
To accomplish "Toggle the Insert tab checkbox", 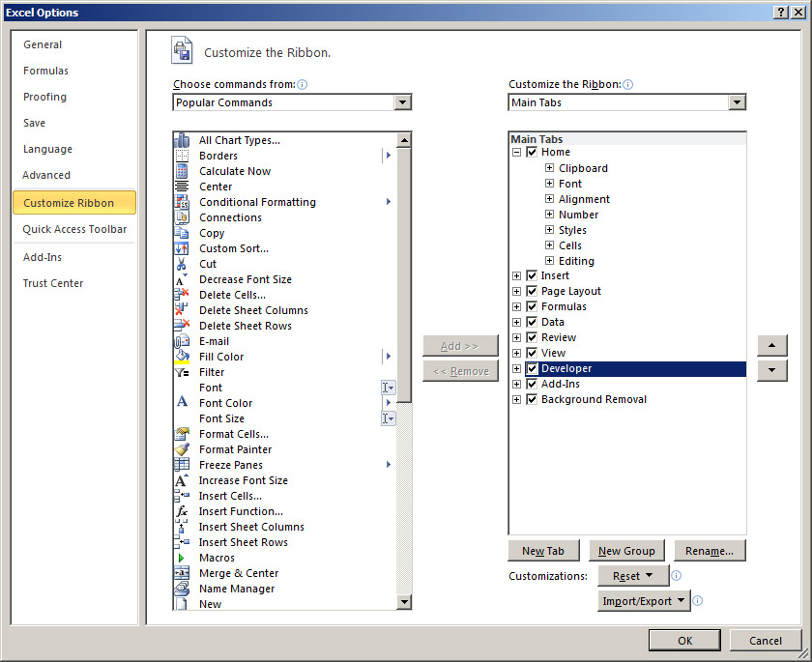I will 532,275.
